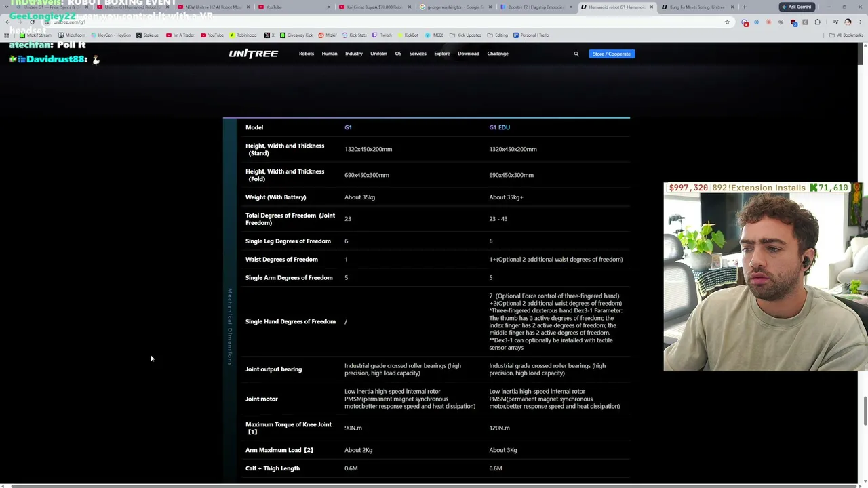Image resolution: width=868 pixels, height=488 pixels.
Task: Open the Stake.us bookmark
Action: (x=147, y=35)
